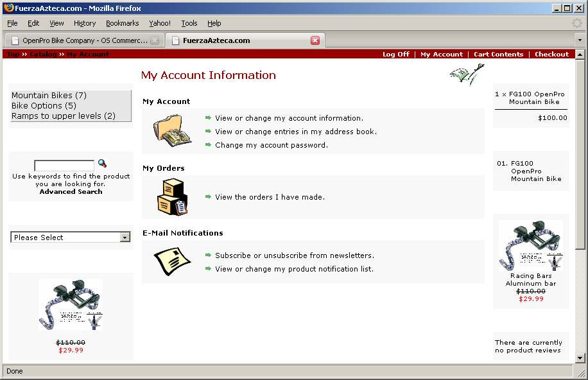Click the E-Mail Notifications envelope icon

[x=171, y=262]
